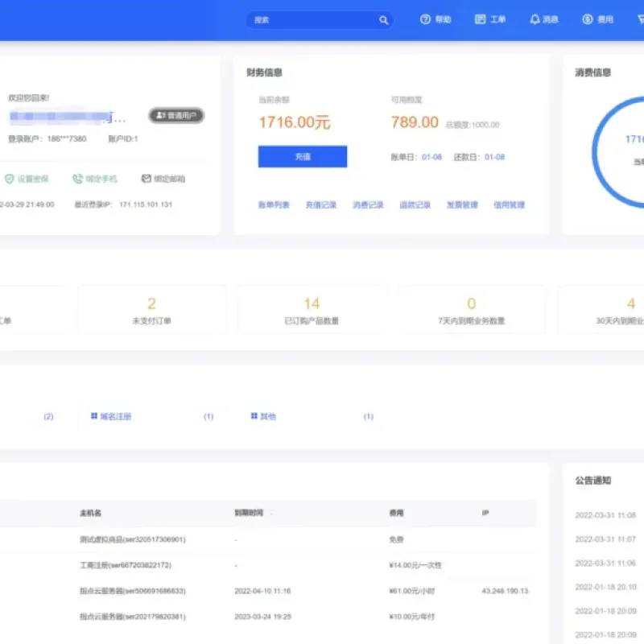Click the fee ¥61.00元/小时
This screenshot has width=644, height=644.
click(x=412, y=591)
